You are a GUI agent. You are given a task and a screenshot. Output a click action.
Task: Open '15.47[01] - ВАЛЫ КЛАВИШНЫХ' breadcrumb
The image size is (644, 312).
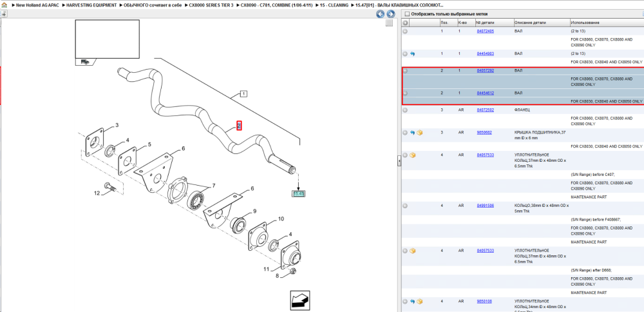coord(399,5)
